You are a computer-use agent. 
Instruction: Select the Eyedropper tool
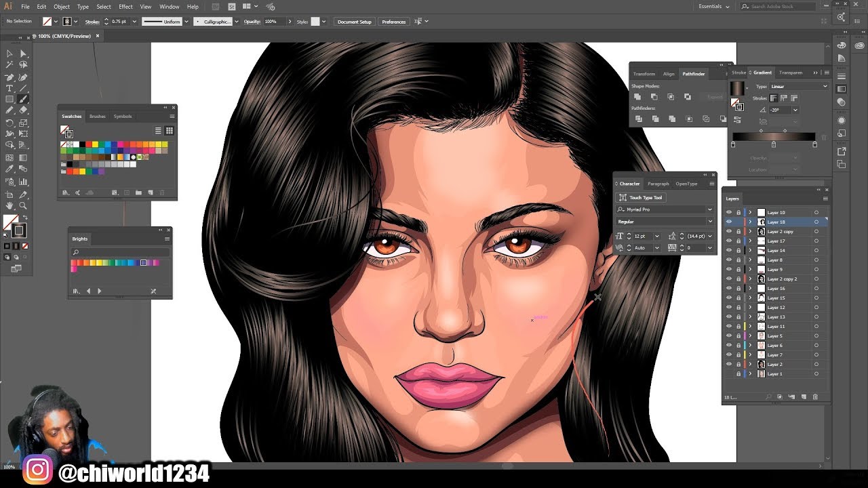coord(9,169)
